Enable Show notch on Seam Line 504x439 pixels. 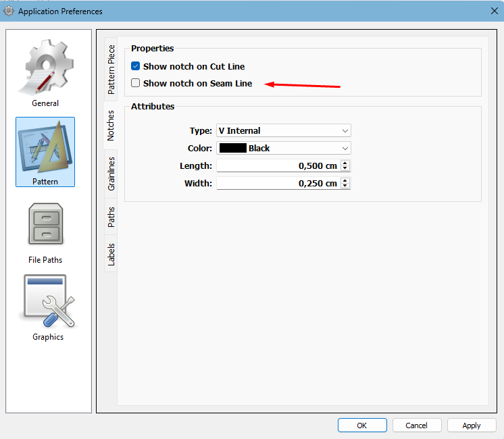tap(136, 84)
